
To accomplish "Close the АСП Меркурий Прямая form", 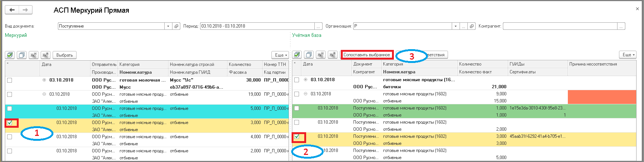I will coord(637,9).
